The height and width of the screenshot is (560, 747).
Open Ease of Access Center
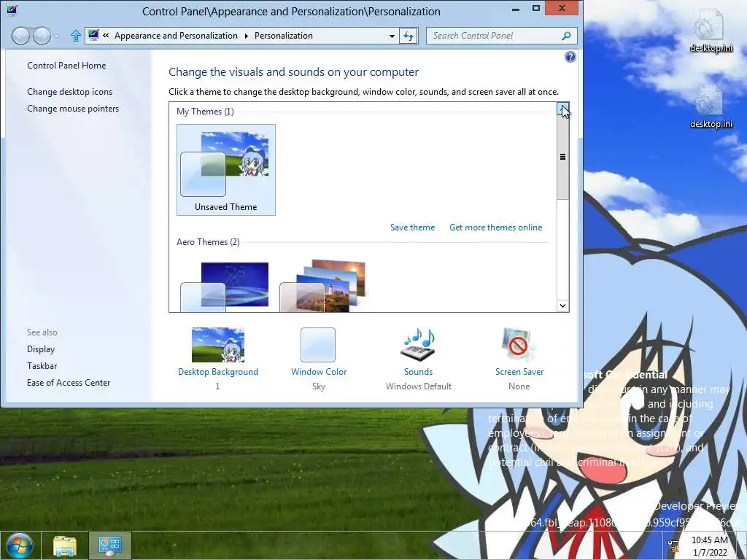tap(69, 383)
